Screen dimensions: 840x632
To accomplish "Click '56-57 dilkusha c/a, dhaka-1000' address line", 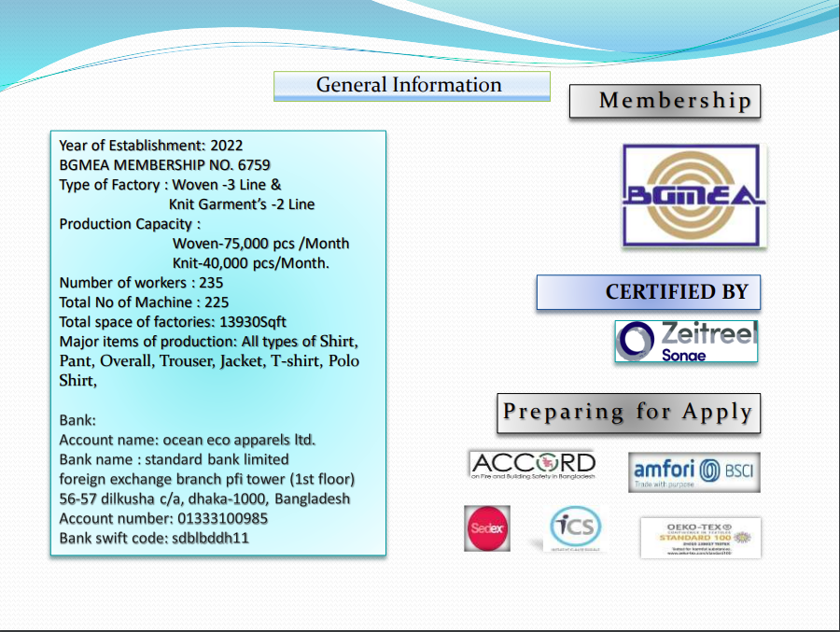I will [204, 499].
